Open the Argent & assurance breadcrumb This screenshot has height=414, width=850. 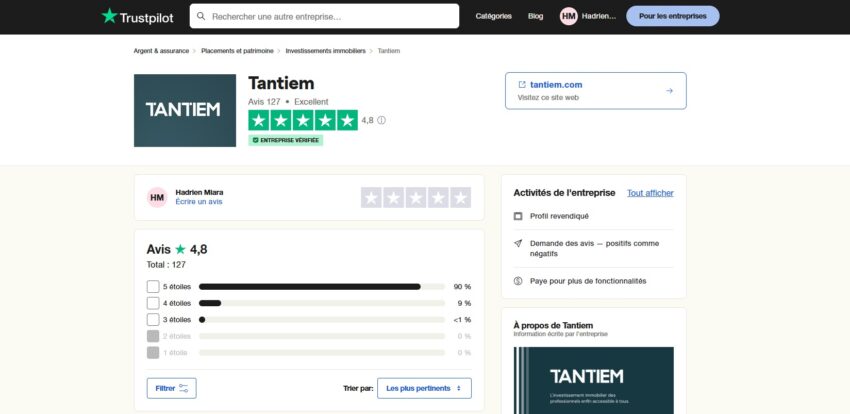tap(161, 51)
